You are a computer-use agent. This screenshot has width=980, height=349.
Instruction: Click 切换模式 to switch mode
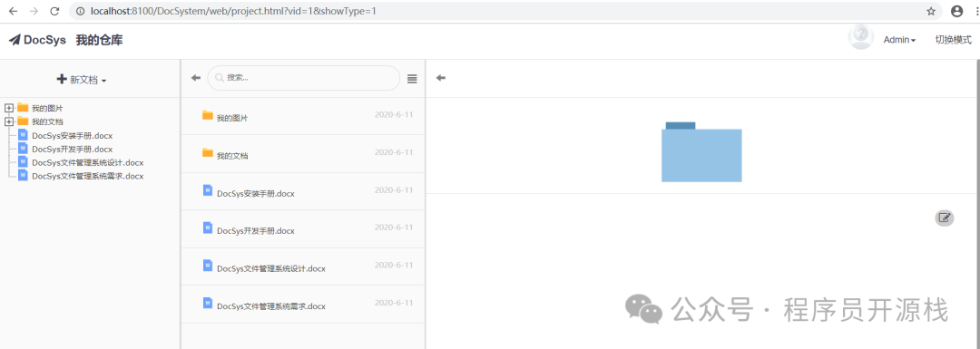[953, 39]
